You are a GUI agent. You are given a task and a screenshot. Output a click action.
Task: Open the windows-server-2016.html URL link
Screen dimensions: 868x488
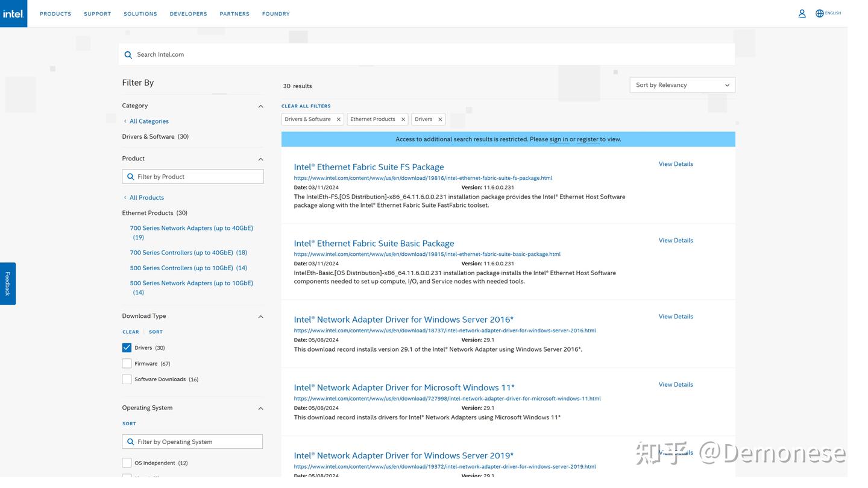(x=445, y=331)
